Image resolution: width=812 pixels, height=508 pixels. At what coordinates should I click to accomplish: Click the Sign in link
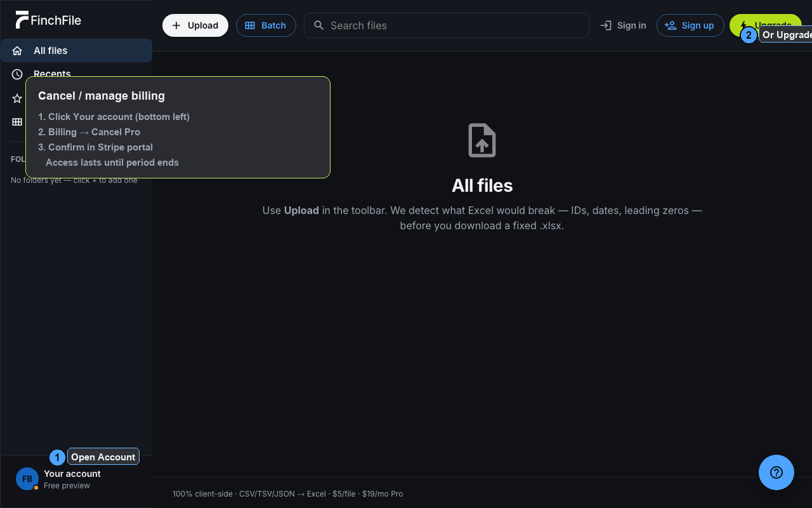(623, 25)
